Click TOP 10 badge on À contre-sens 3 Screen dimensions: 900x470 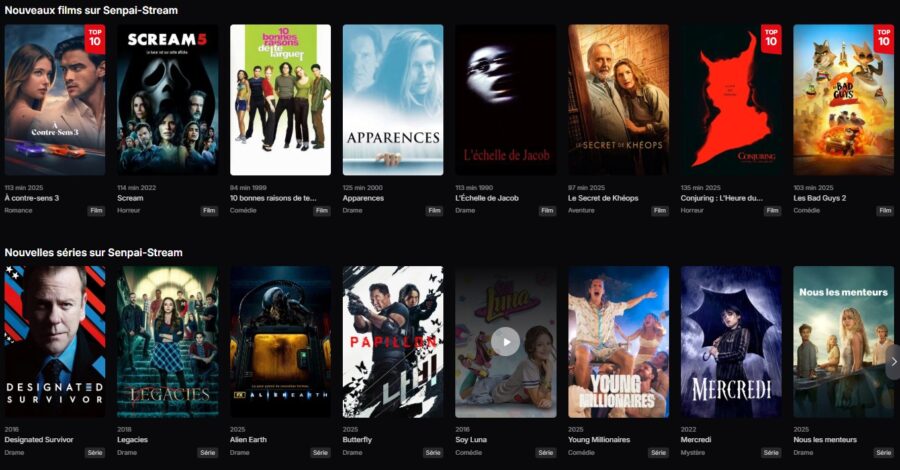point(95,39)
